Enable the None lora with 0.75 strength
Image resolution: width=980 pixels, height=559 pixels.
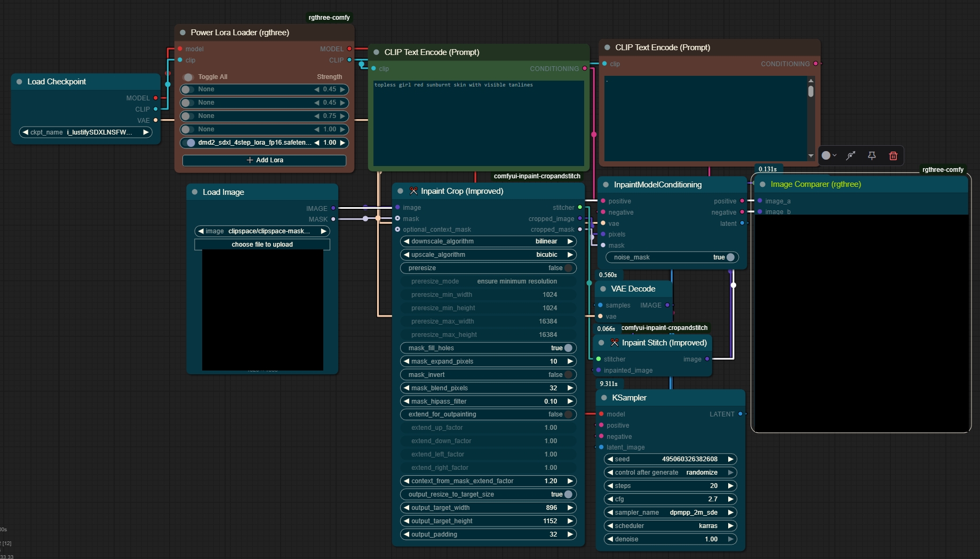coord(188,116)
